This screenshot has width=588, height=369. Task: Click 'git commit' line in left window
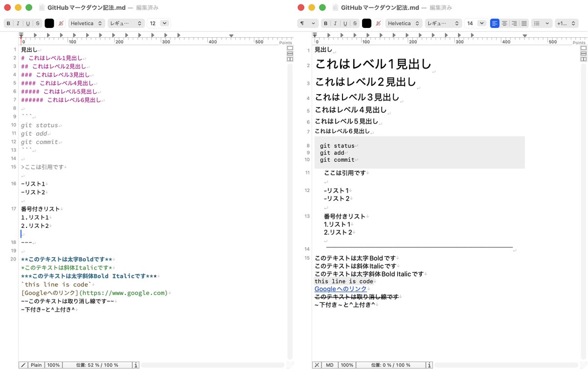click(x=40, y=142)
